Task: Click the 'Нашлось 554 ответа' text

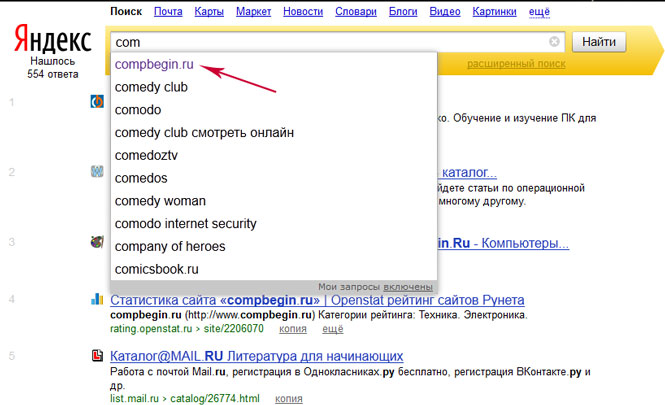Action: tap(53, 68)
